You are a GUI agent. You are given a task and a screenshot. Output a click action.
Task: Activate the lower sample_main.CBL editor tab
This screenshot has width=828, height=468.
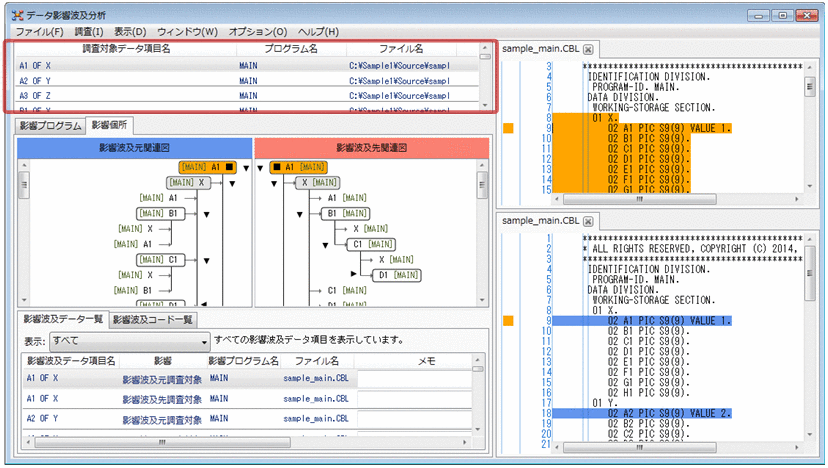[x=540, y=221]
